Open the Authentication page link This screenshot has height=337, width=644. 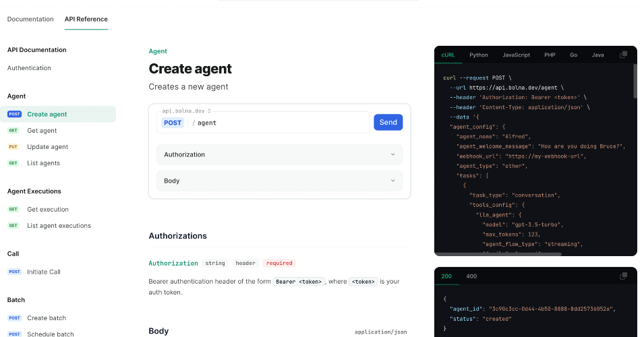[29, 68]
